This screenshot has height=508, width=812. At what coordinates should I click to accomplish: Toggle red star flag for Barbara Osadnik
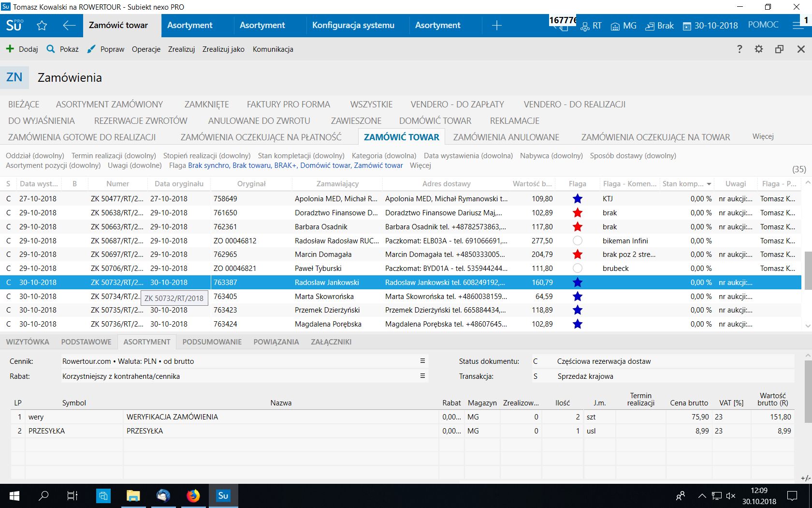pos(577,226)
